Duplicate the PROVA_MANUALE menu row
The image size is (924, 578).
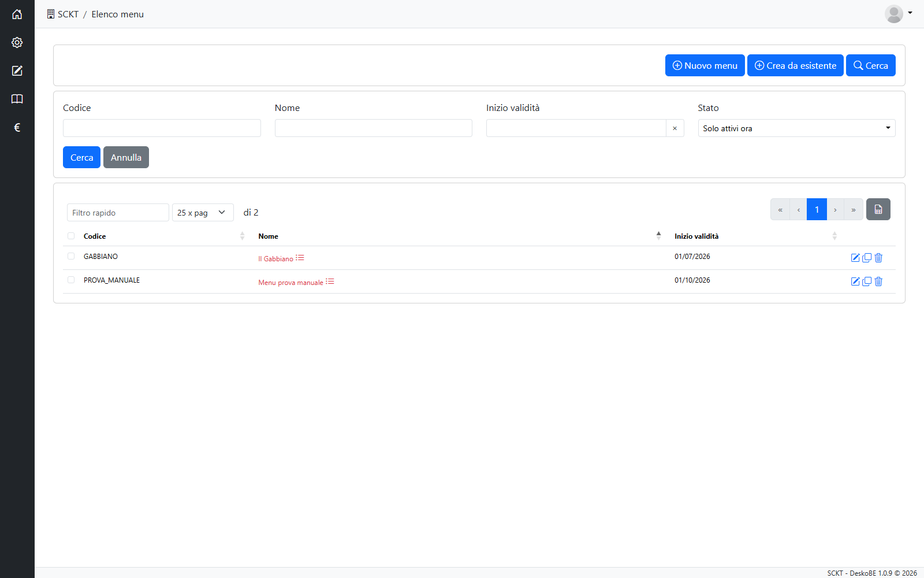867,281
